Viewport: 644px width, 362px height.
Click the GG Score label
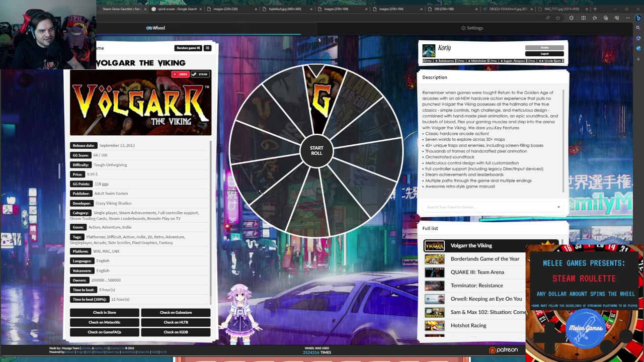80,155
